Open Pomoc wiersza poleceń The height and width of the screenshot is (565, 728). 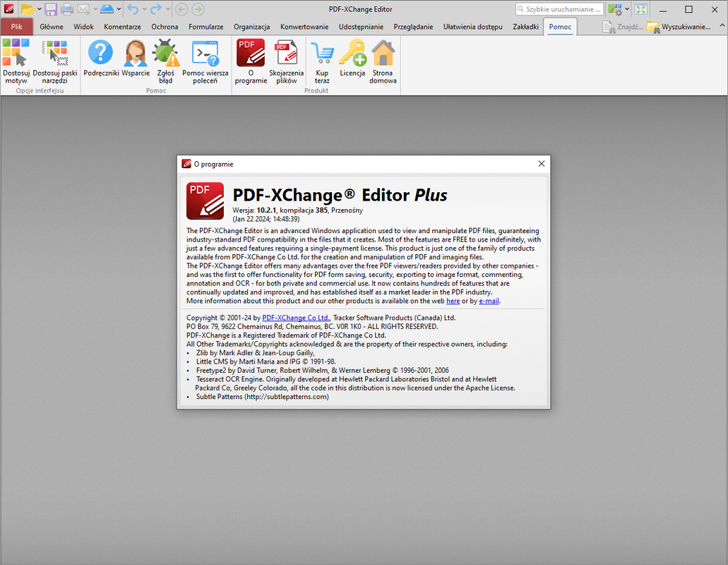[205, 61]
